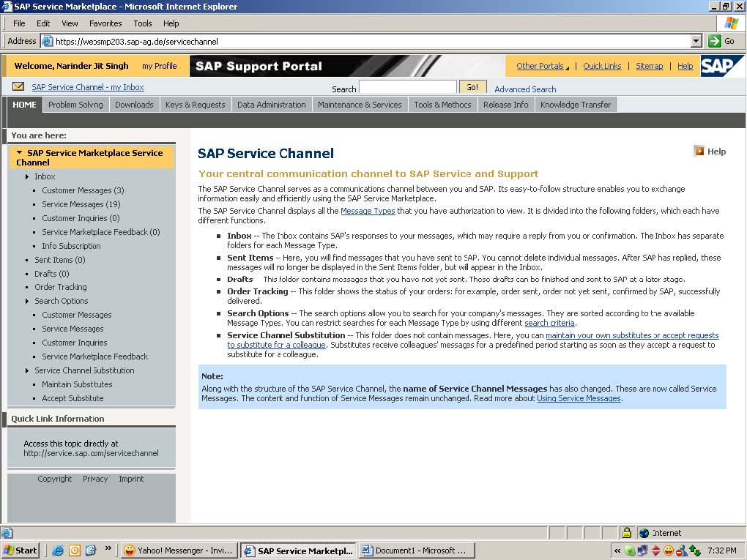Collapse SAP Service Marketplace Service Channel node

point(19,153)
